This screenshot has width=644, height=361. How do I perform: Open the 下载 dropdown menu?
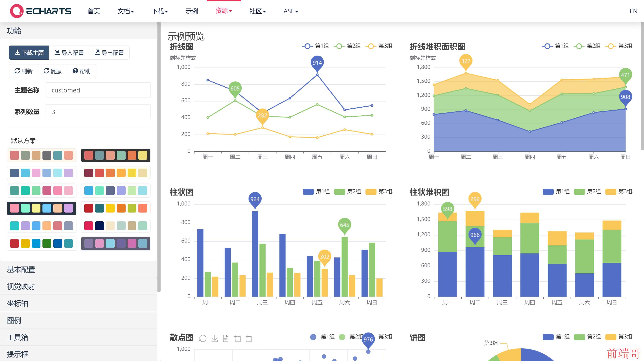160,11
